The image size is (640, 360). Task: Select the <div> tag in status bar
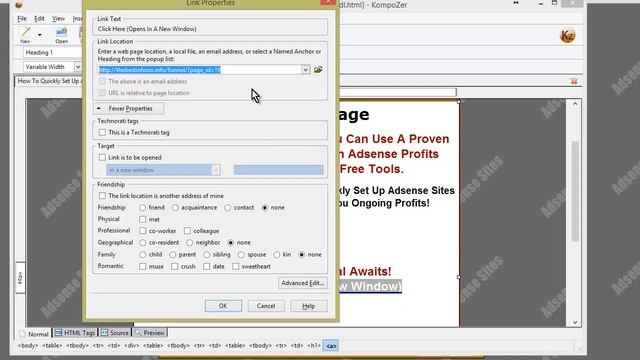(132, 346)
